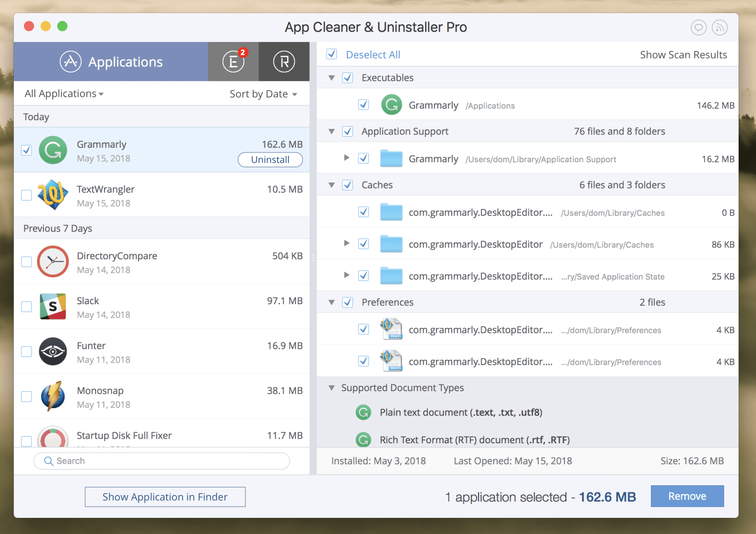Image resolution: width=756 pixels, height=534 pixels.
Task: Check the Slack checkbox
Action: [26, 306]
